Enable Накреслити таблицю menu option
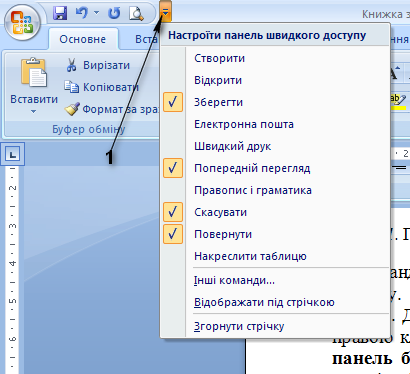This screenshot has height=374, width=410. [275, 256]
